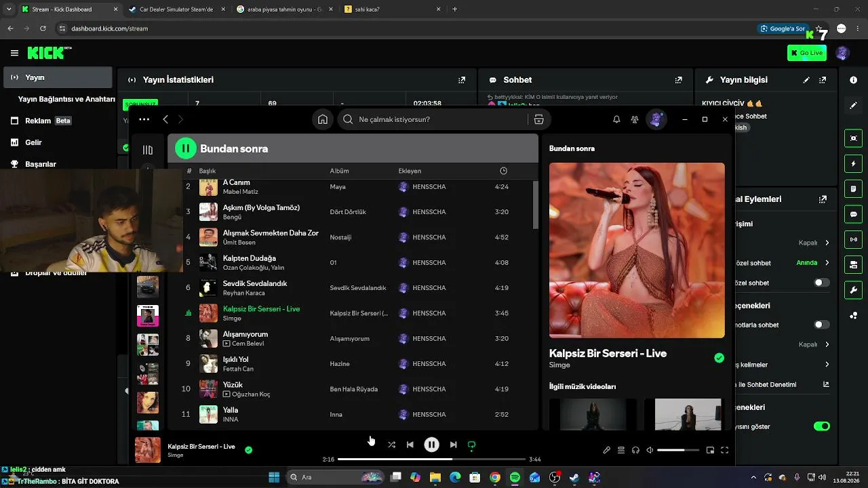868x488 pixels.
Task: Open artist link Reyhan Karaca
Action: (245, 293)
